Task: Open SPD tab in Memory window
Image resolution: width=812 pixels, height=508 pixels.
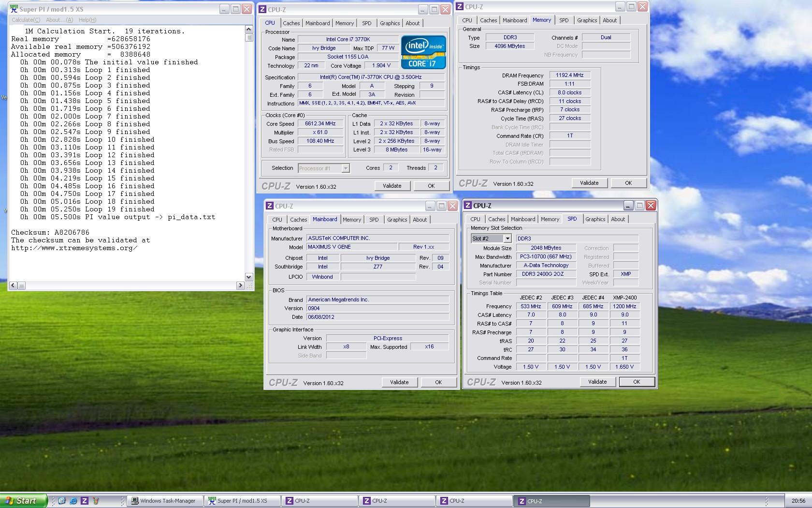Action: [x=564, y=20]
